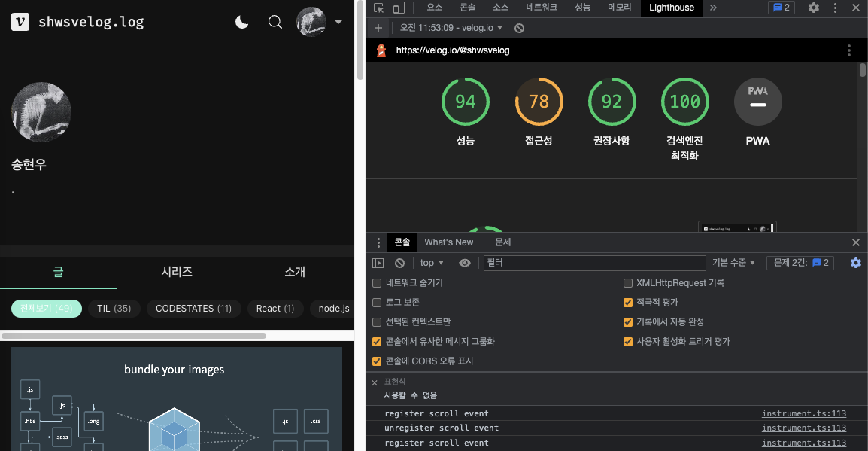The width and height of the screenshot is (868, 451).
Task: Enable the 로그 보존 checkbox
Action: pos(377,303)
